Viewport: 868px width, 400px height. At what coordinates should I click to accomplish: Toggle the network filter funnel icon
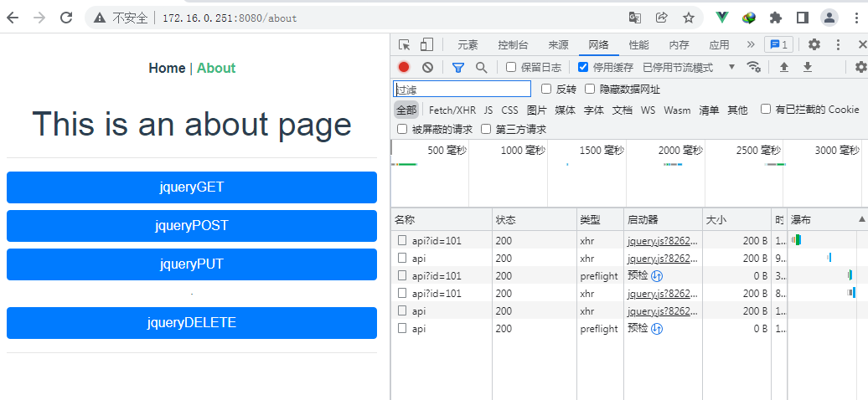tap(457, 68)
